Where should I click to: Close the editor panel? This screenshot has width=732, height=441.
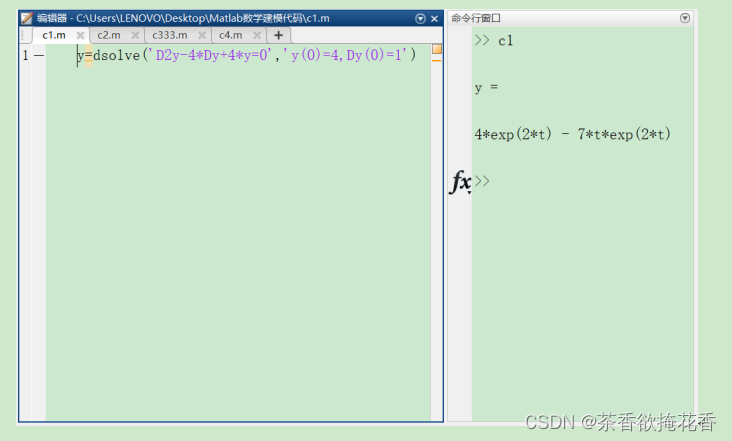tap(435, 19)
